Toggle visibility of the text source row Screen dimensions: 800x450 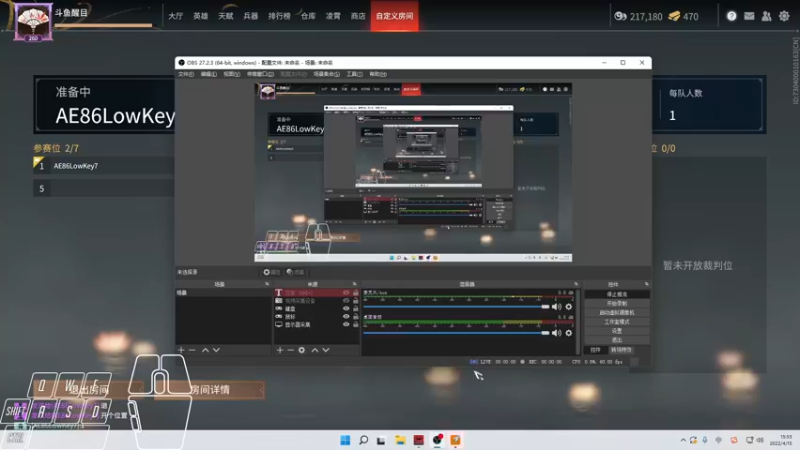point(346,293)
